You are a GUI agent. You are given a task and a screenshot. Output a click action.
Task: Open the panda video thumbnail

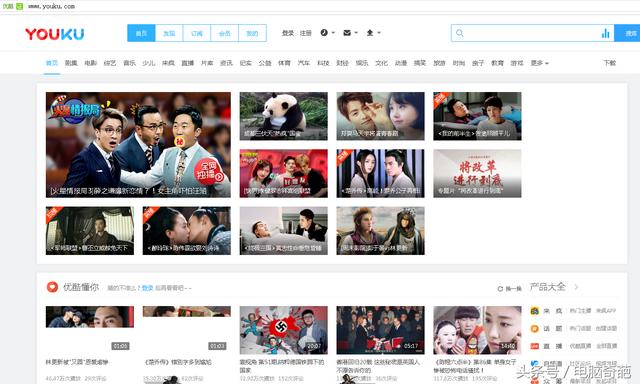tap(284, 116)
